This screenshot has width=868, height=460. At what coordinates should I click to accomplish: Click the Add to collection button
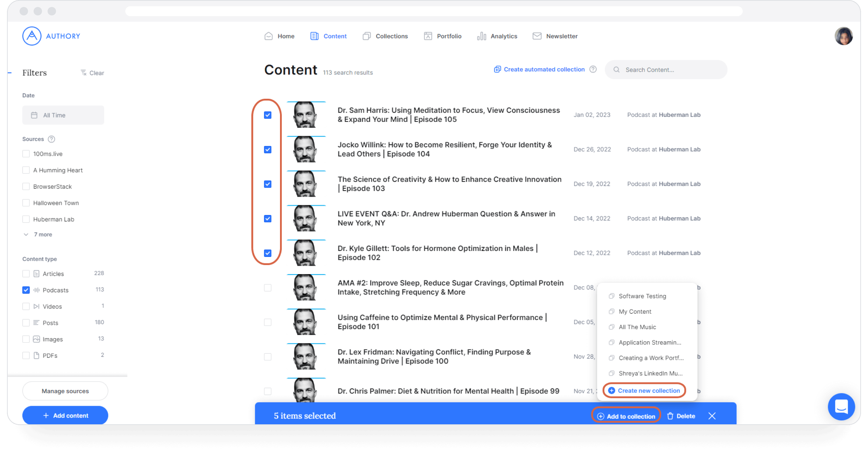click(626, 416)
